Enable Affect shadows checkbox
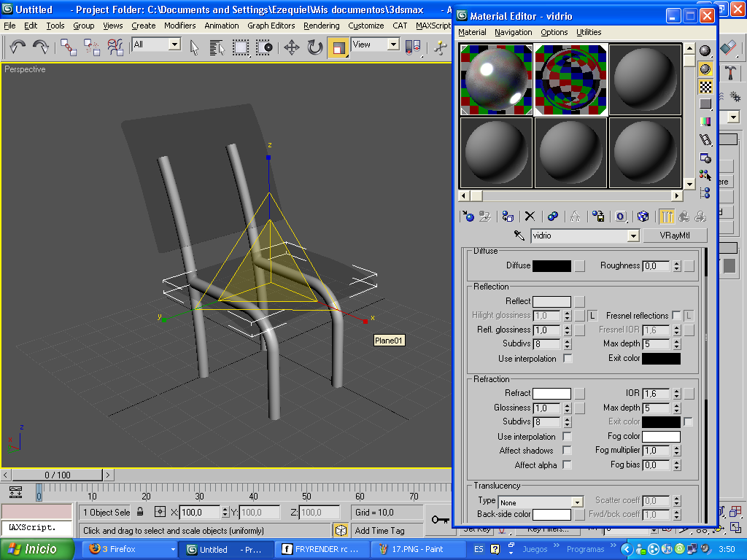This screenshot has height=560, width=747. [x=567, y=450]
